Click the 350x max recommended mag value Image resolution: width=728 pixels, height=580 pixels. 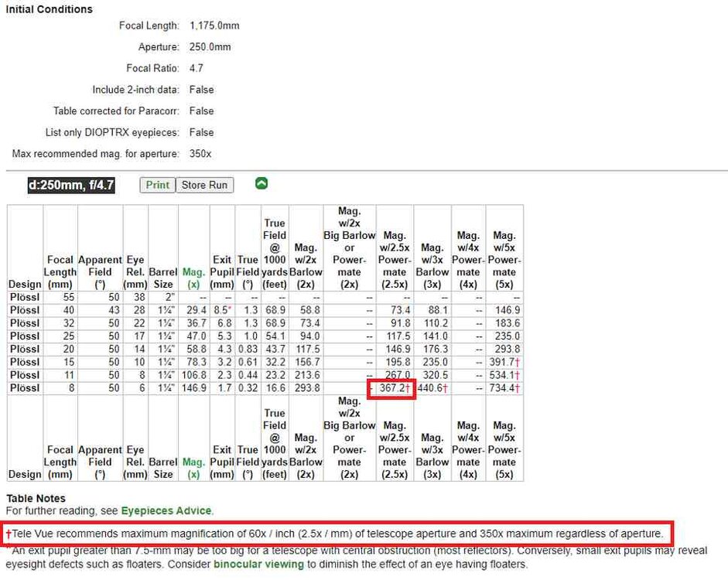[x=200, y=154]
